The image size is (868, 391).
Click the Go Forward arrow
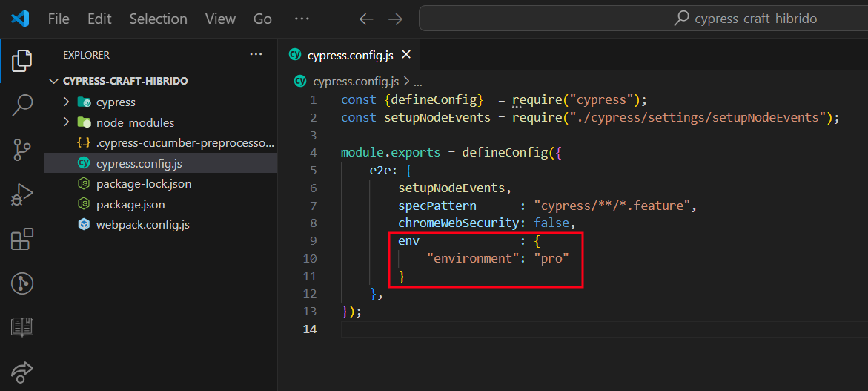[395, 19]
